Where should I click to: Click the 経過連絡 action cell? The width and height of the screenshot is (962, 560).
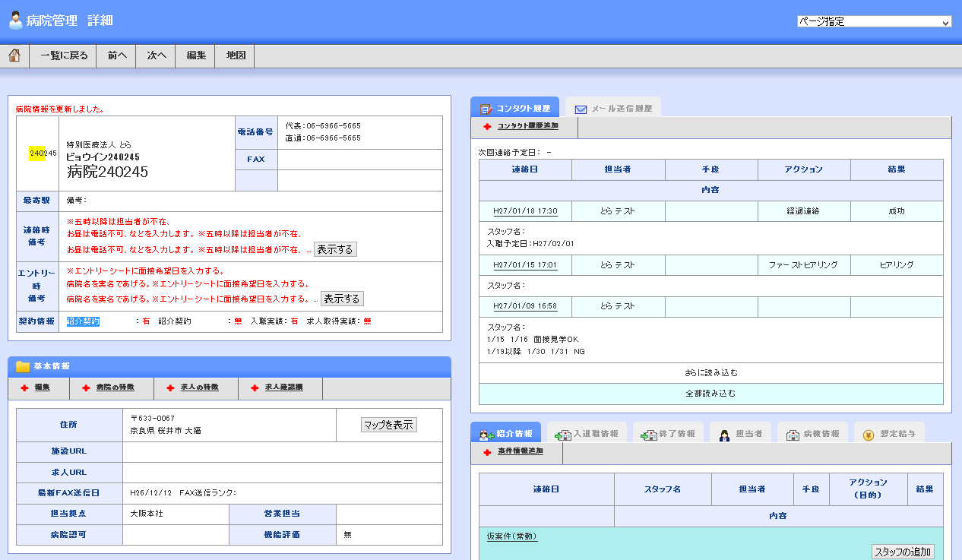(804, 211)
